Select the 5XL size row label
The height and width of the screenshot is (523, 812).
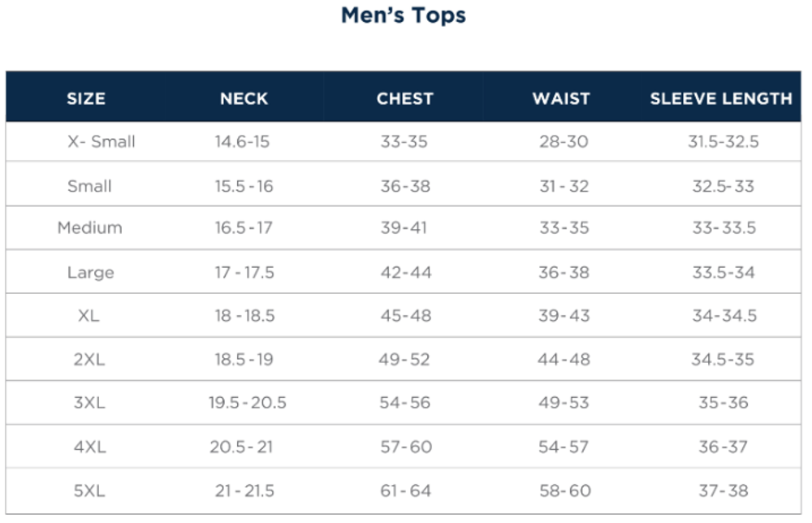tap(89, 491)
